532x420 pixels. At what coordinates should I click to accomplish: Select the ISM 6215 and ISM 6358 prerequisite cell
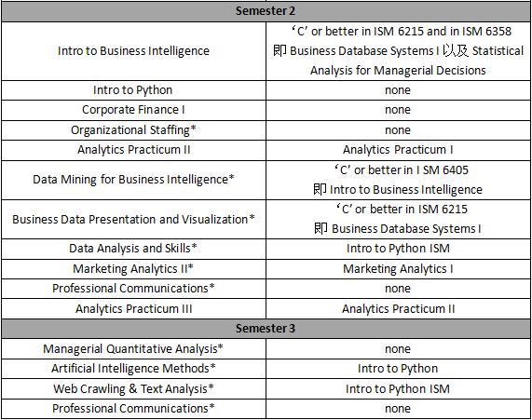(x=399, y=51)
